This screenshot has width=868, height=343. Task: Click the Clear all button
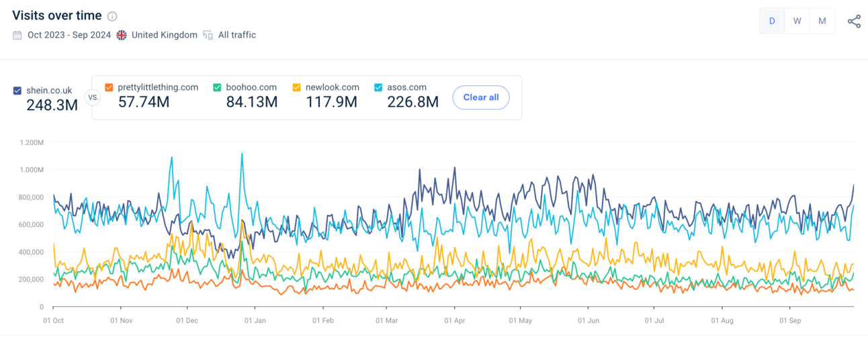pos(481,97)
